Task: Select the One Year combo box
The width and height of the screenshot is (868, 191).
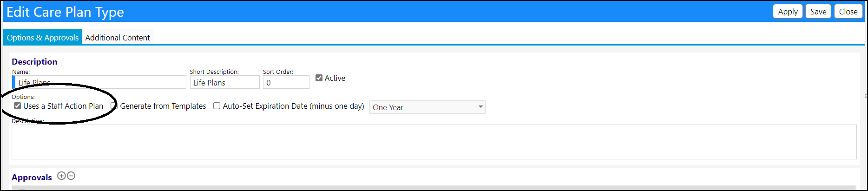Action: tap(427, 107)
